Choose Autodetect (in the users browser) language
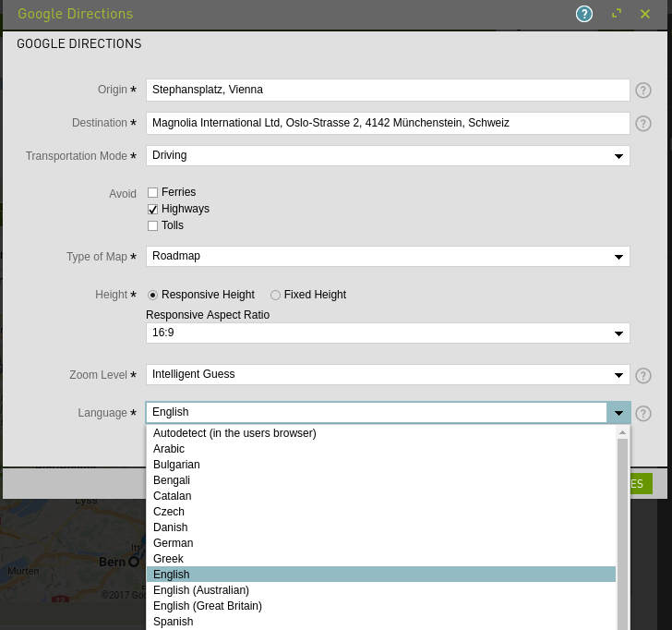This screenshot has height=630, width=672. point(380,433)
